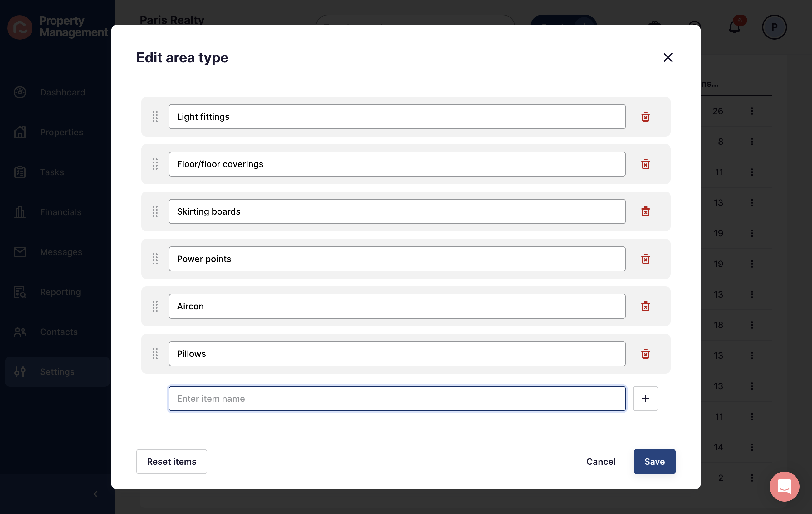Open Settings in the sidebar
812x514 pixels.
(57, 372)
